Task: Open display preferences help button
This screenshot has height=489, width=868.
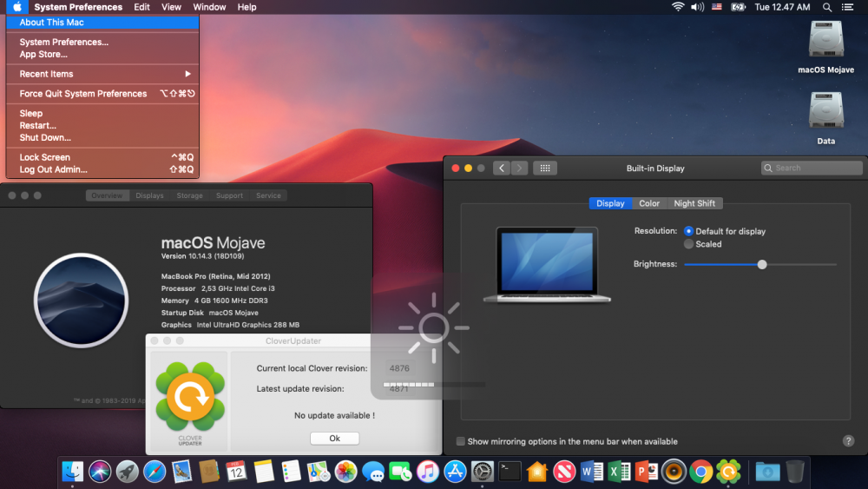Action: tap(848, 441)
